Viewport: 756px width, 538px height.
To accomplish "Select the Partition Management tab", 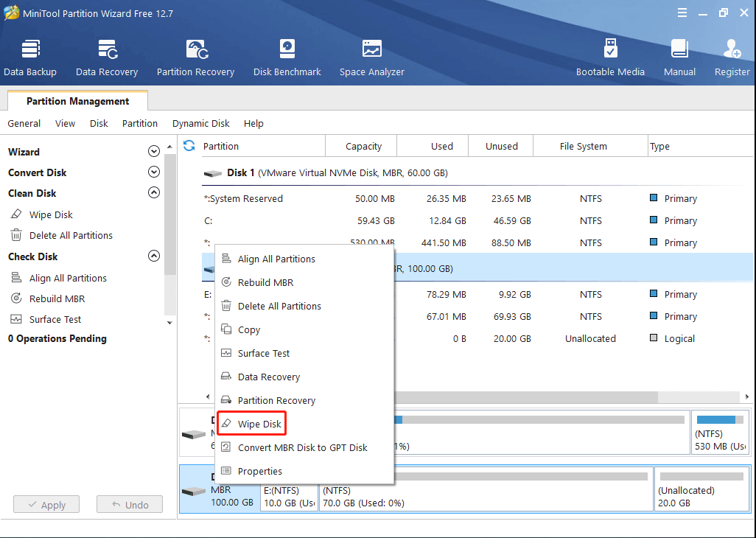I will (x=77, y=101).
